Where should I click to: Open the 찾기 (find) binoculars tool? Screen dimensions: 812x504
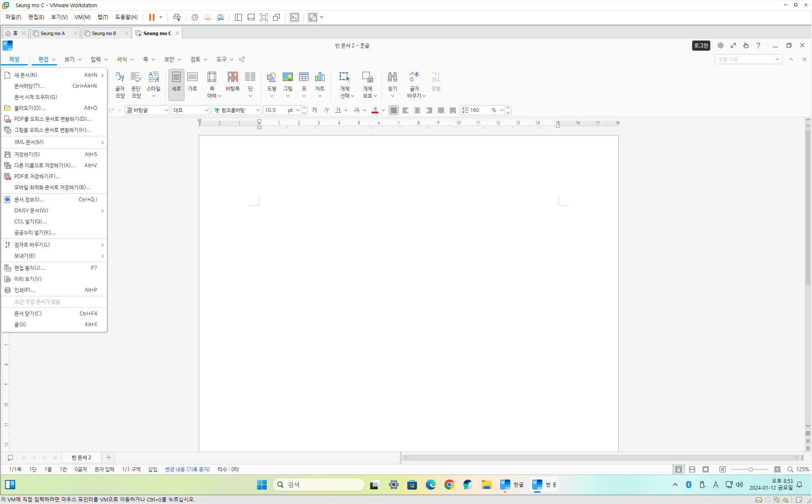392,78
